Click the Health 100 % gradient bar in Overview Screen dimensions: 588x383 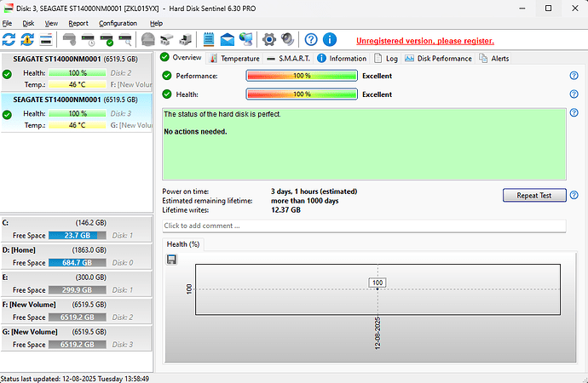302,94
